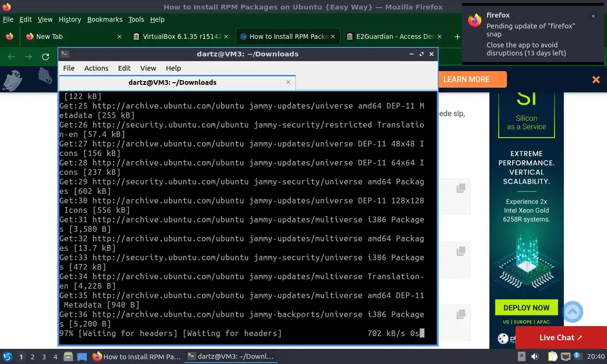Switch to the New Tab browser tab

click(74, 36)
